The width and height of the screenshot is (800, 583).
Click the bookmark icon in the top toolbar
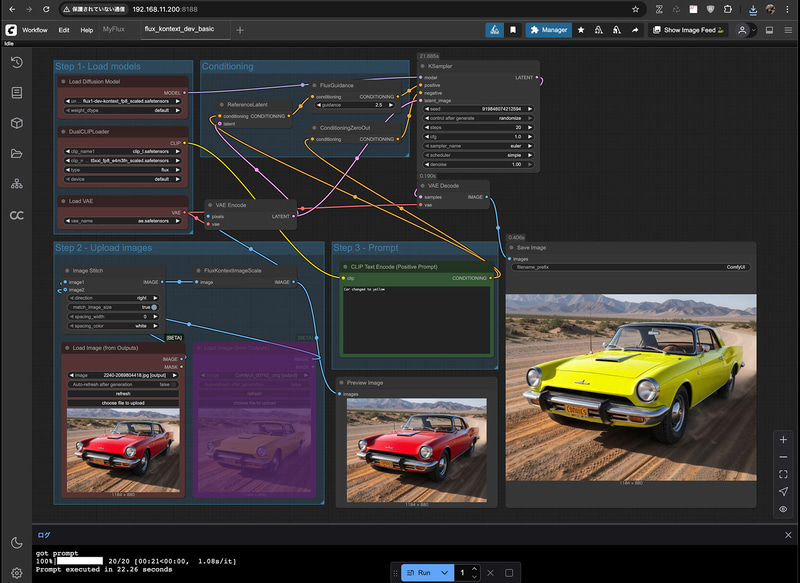coord(513,31)
